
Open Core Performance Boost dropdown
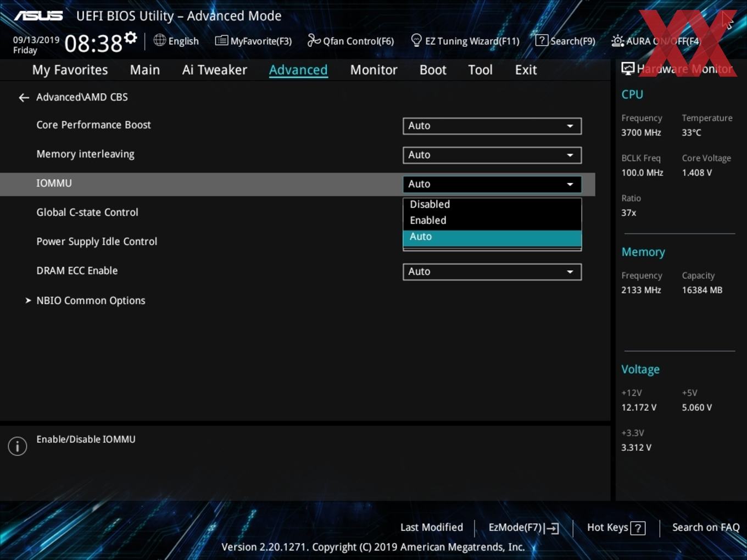pos(492,126)
